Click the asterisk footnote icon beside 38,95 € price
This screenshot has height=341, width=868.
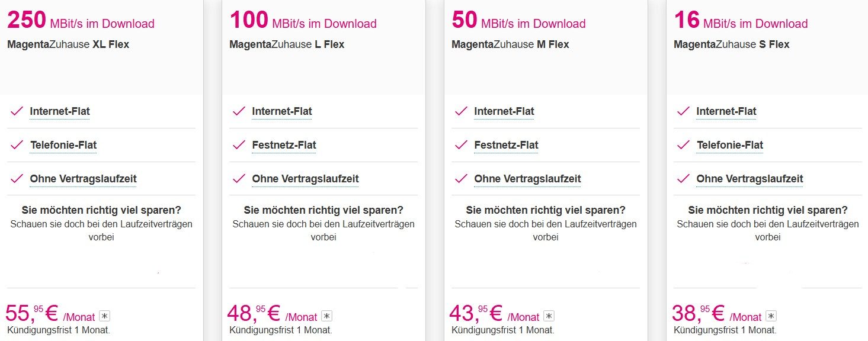pos(771,316)
